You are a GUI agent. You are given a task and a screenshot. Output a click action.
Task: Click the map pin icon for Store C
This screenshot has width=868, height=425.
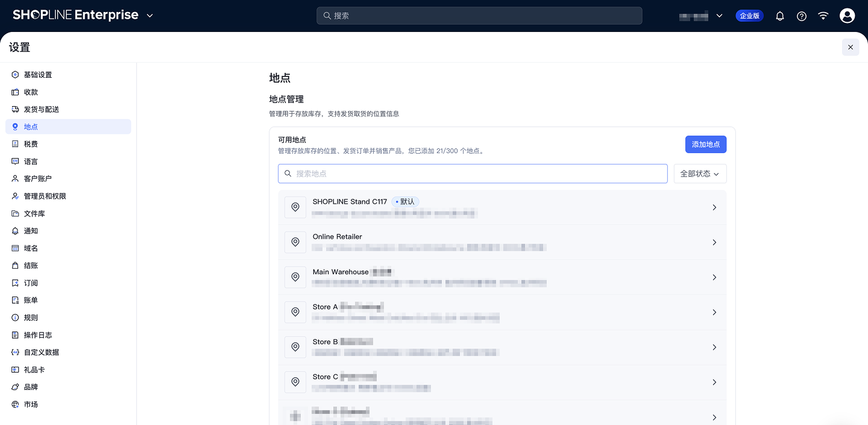[295, 382]
